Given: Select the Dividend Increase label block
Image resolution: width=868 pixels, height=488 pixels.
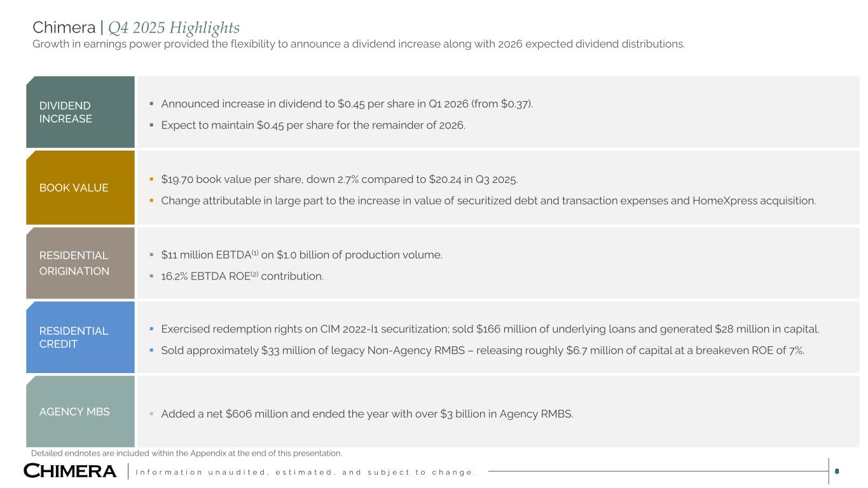Looking at the screenshot, I should (80, 112).
